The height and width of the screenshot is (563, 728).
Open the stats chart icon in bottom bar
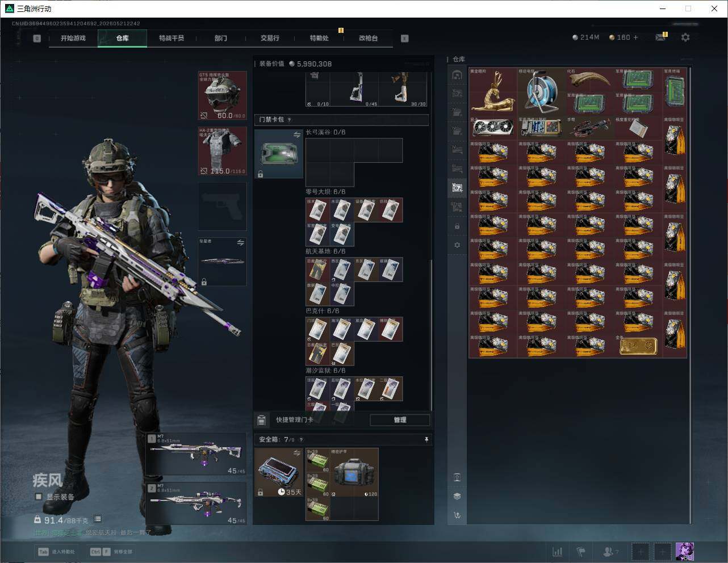(x=557, y=551)
